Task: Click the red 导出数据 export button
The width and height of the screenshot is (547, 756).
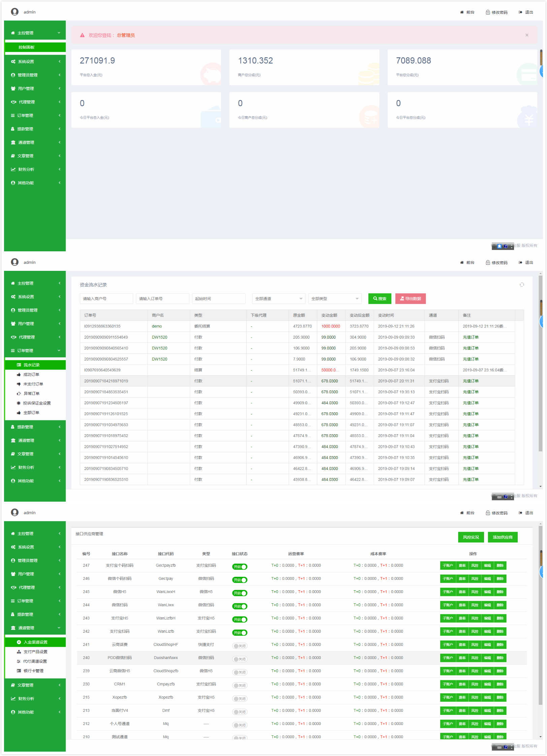Action: 410,298
